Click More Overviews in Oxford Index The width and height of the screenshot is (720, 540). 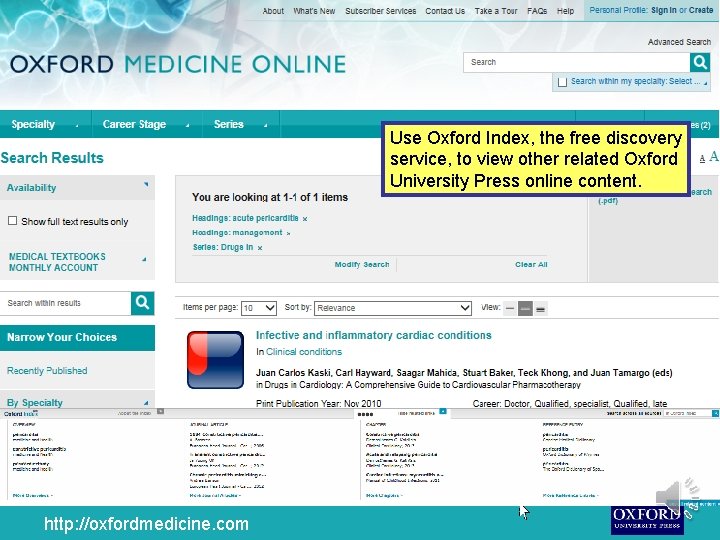pyautogui.click(x=33, y=495)
